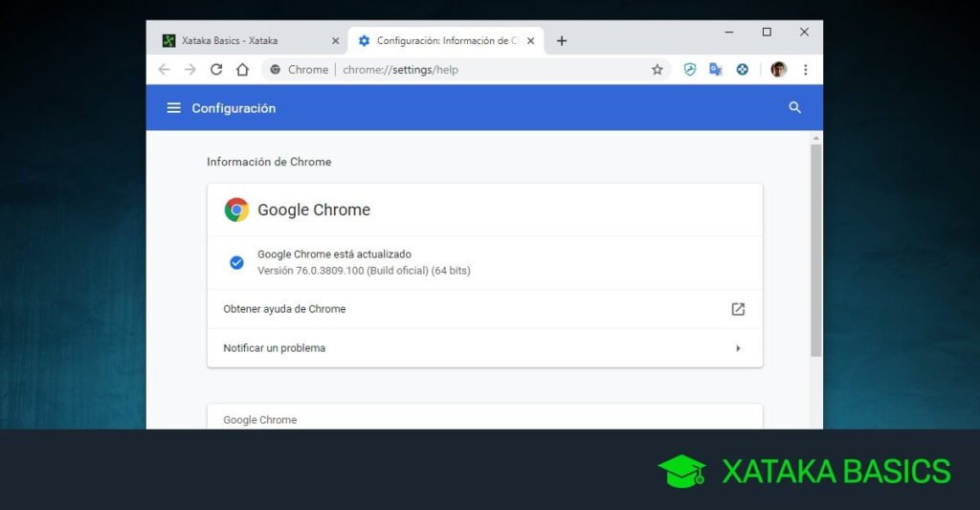The width and height of the screenshot is (980, 510).
Task: Click the blue update checkmark icon
Action: tap(236, 262)
